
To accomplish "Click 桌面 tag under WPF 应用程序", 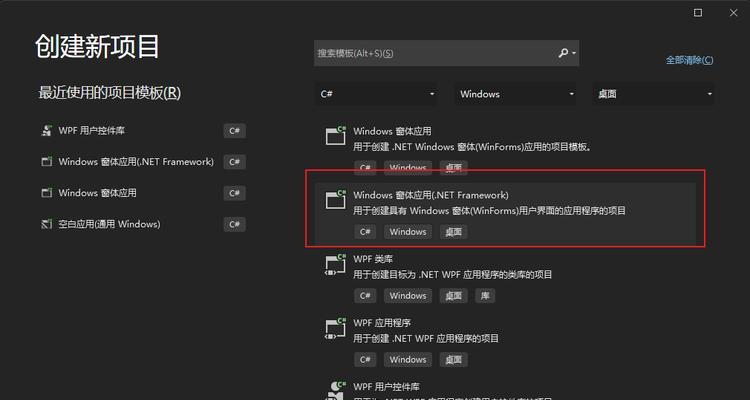I will 453,360.
